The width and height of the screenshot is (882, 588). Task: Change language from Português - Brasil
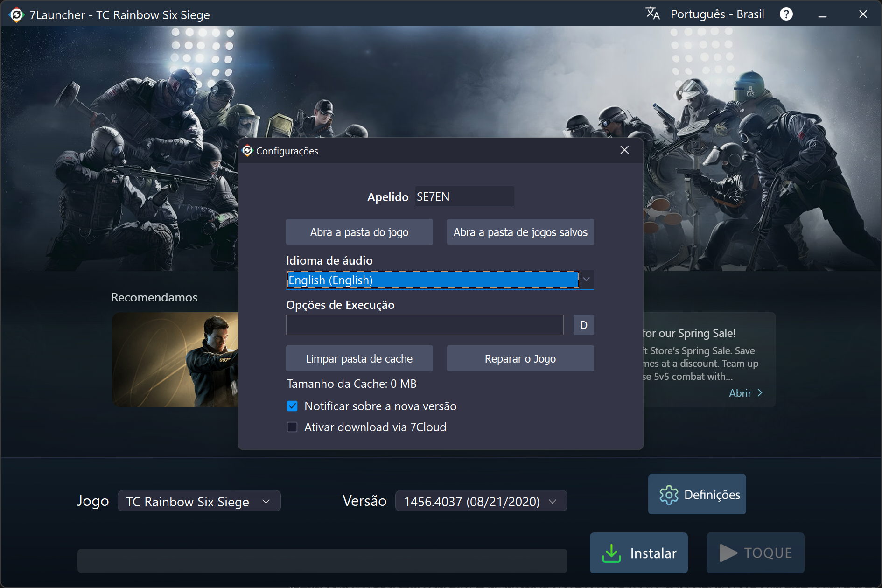pos(717,14)
